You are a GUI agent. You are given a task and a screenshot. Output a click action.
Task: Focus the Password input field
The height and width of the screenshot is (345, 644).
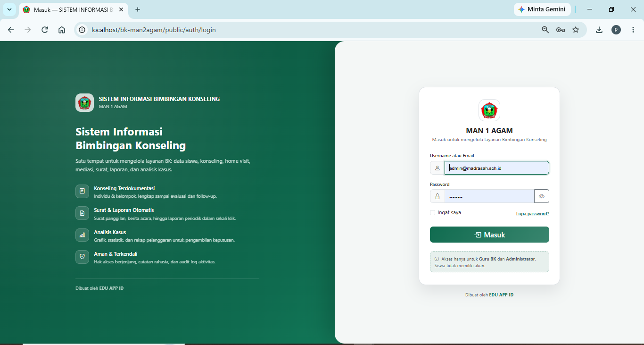point(489,196)
